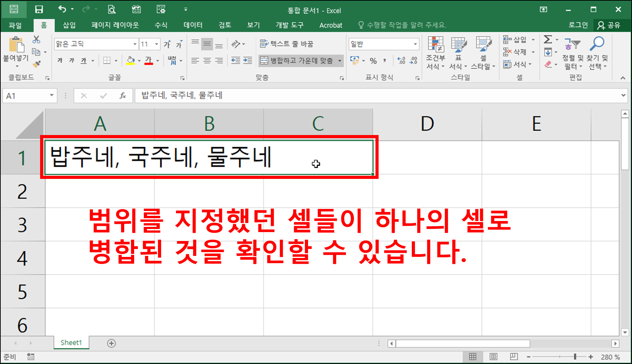Click the accounting number format icon
Screen dimensions: 632x364
click(354, 61)
